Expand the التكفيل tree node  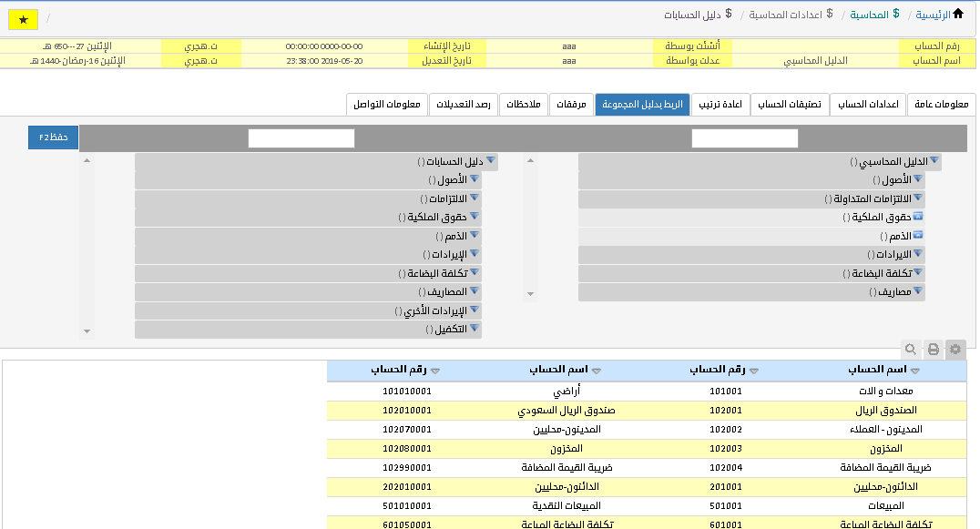point(475,329)
